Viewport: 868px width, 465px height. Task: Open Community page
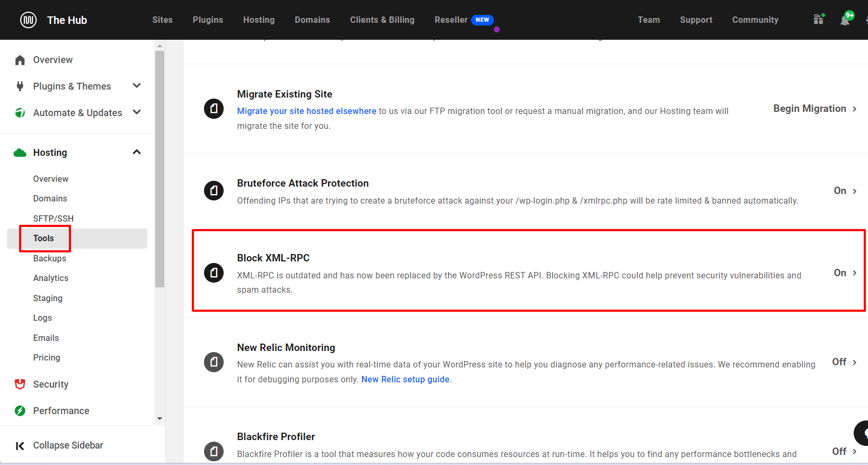pos(755,20)
